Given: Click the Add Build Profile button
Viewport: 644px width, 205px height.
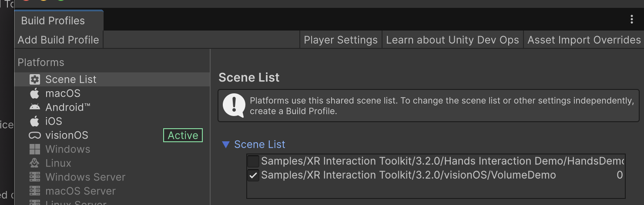Looking at the screenshot, I should click(58, 40).
